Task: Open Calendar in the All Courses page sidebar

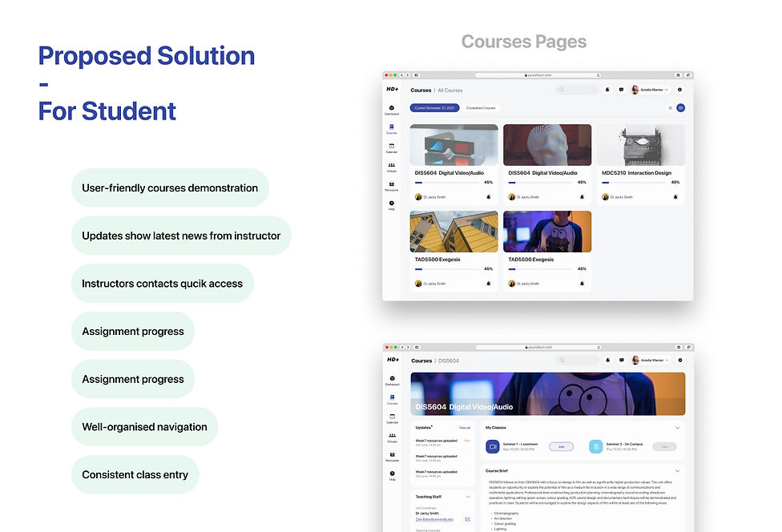Action: click(x=392, y=148)
